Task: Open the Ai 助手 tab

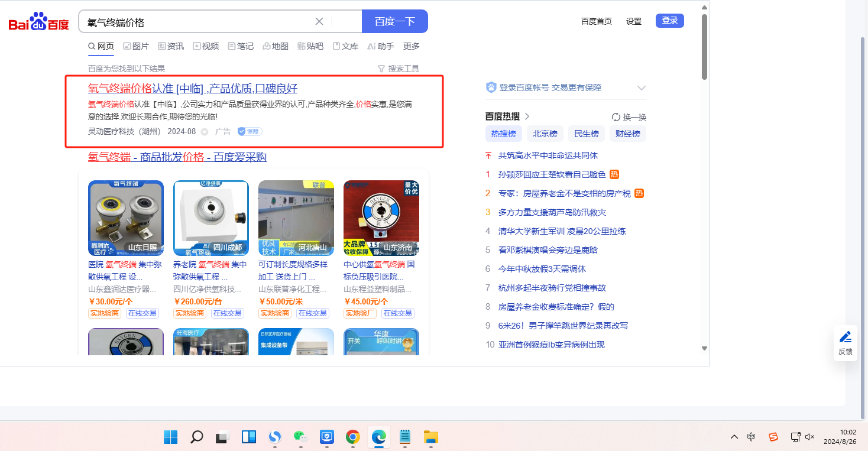Action: coord(381,46)
